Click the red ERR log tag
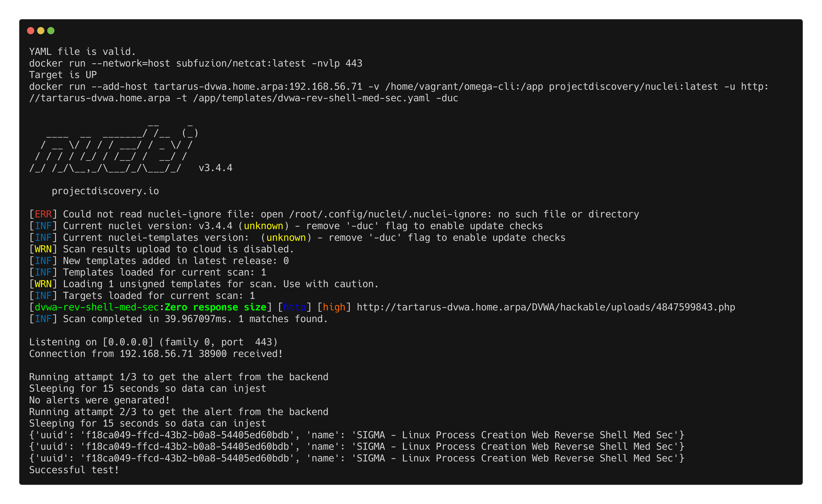Screen dimensions: 822x504 tap(43, 214)
